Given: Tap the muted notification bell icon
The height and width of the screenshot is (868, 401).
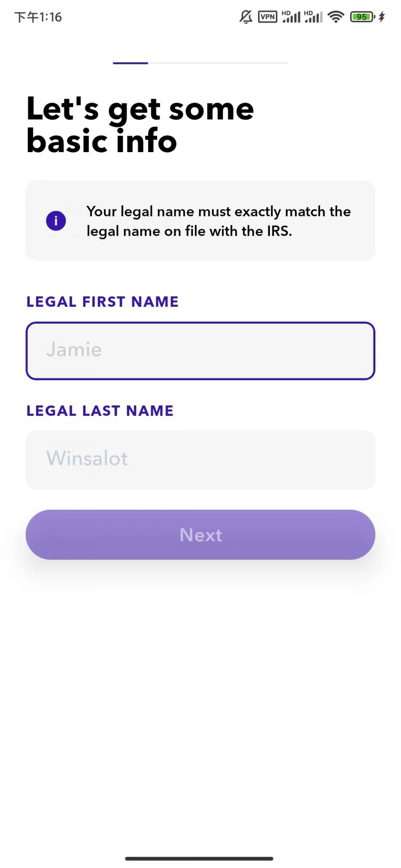Looking at the screenshot, I should [x=246, y=17].
